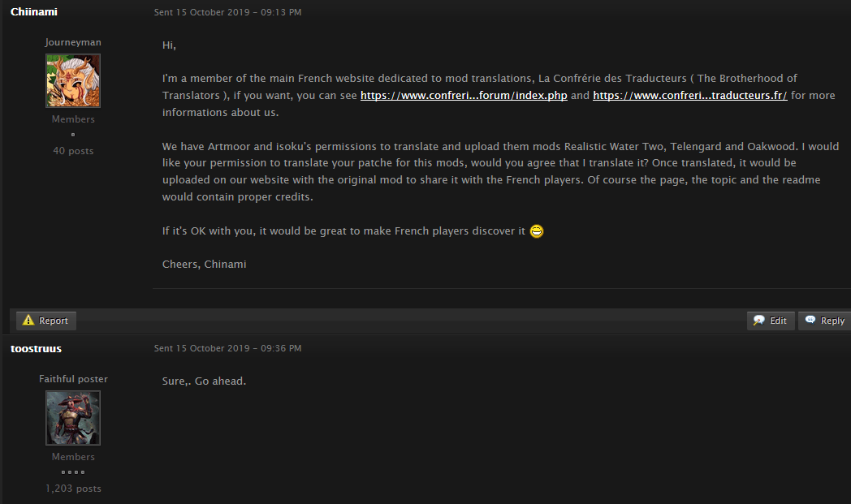Open the Chiinami username profile link
The width and height of the screenshot is (851, 504).
pos(34,11)
